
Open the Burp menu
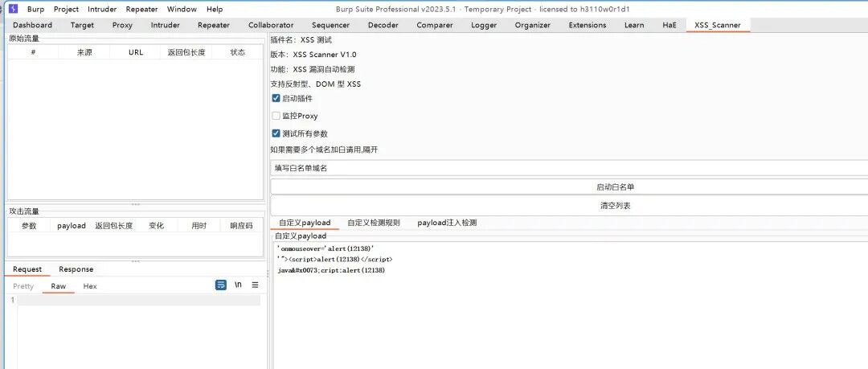tap(36, 9)
